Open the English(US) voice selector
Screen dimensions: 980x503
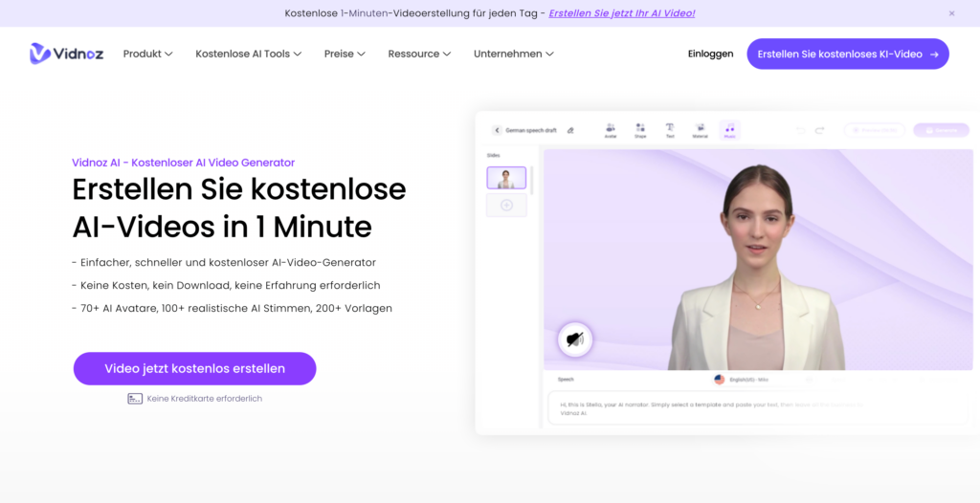tap(742, 380)
